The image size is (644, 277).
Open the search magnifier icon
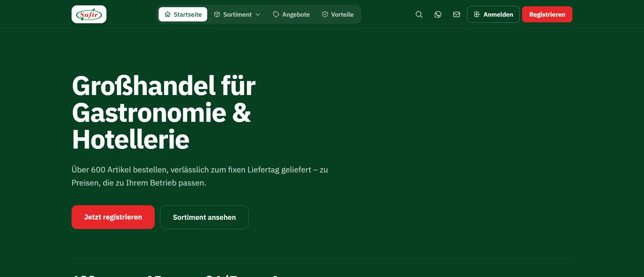[419, 14]
